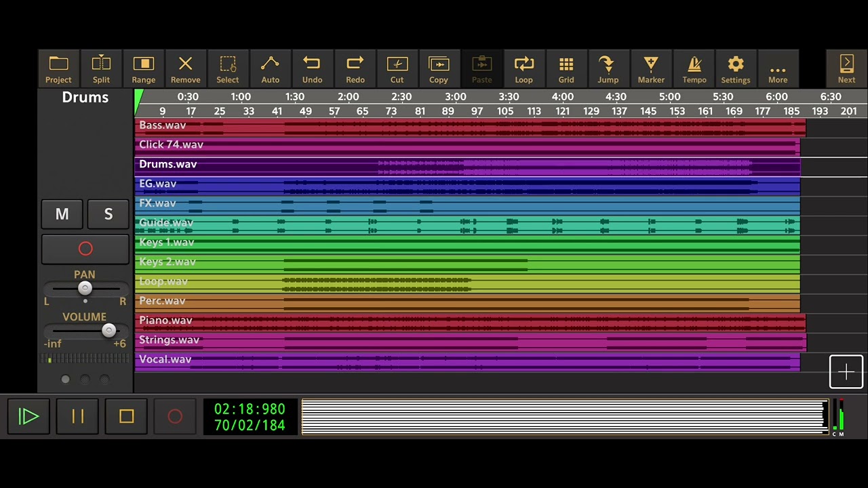868x488 pixels.
Task: Choose the Select tool
Action: [228, 69]
